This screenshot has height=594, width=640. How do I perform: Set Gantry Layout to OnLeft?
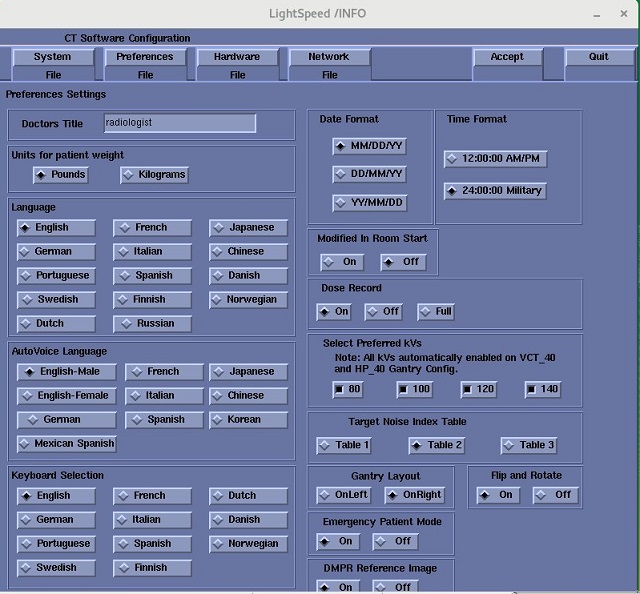343,495
